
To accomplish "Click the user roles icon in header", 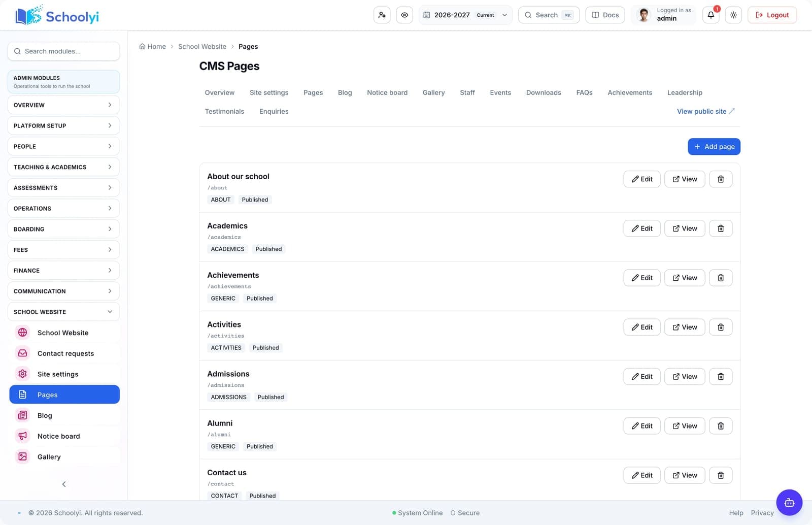I will (x=382, y=15).
